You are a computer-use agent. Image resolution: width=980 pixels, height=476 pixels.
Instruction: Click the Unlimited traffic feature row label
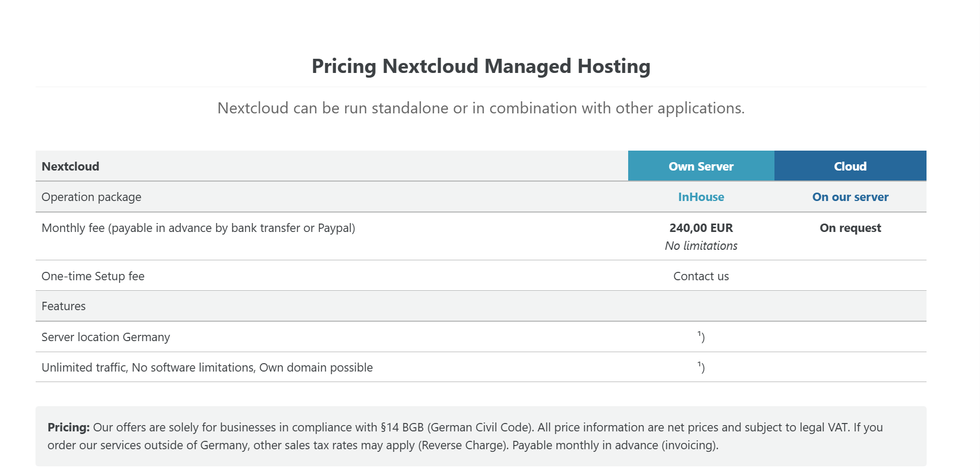(x=207, y=367)
